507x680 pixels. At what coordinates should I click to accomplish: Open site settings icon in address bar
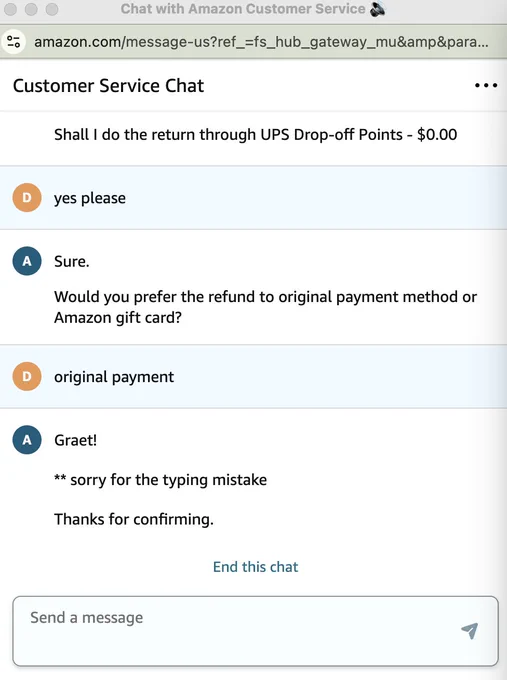click(14, 42)
